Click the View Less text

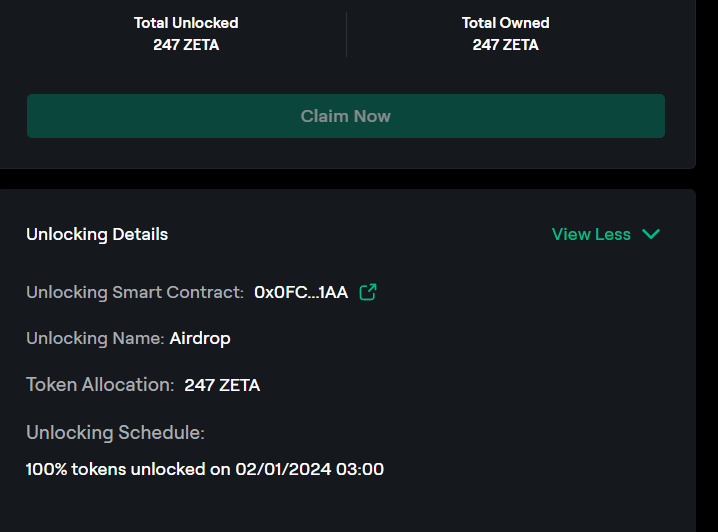[x=591, y=234]
